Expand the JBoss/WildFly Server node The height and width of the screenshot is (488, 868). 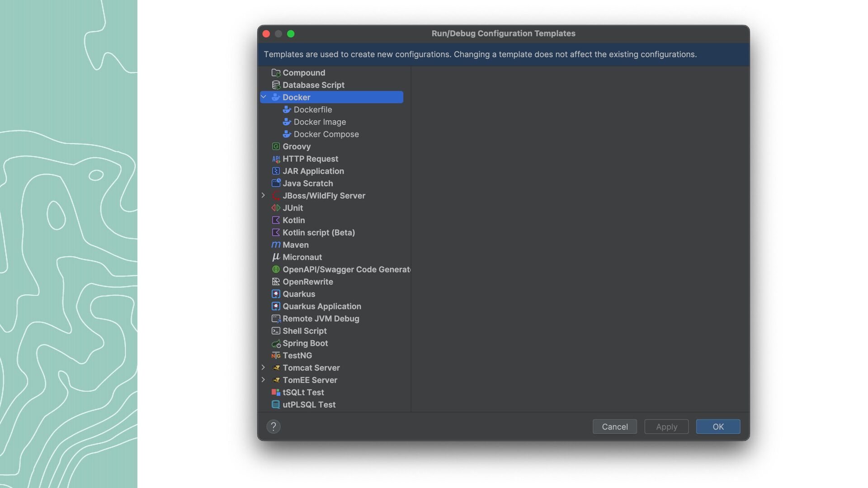pos(264,196)
